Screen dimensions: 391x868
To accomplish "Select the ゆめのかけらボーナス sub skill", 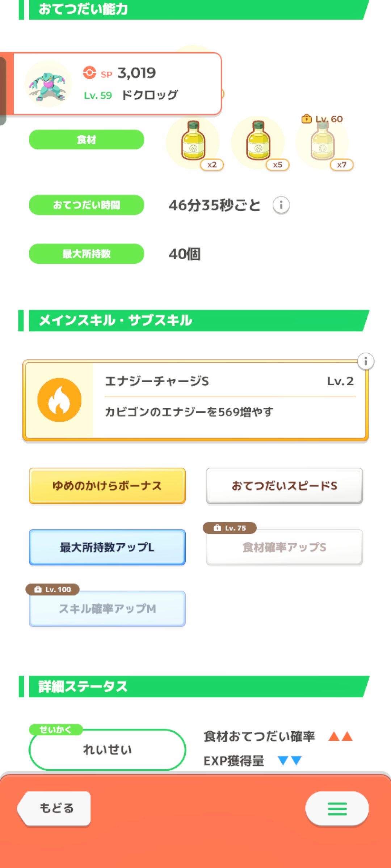I will [107, 486].
